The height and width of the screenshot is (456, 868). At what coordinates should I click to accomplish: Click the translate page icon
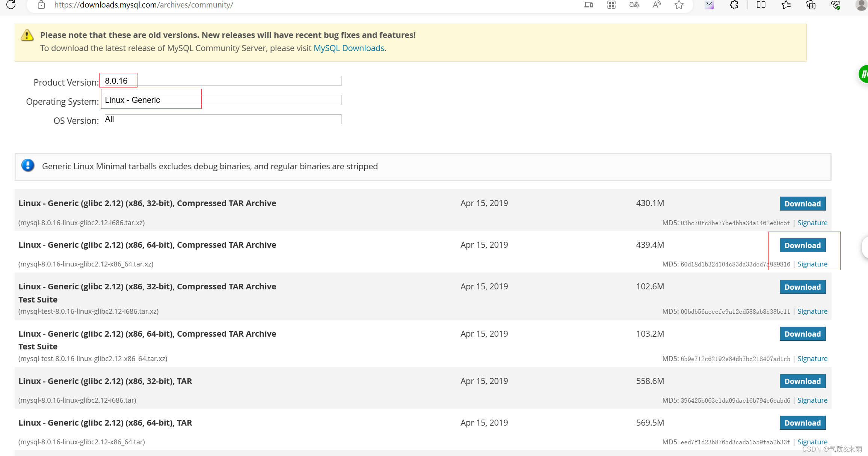[x=634, y=5]
